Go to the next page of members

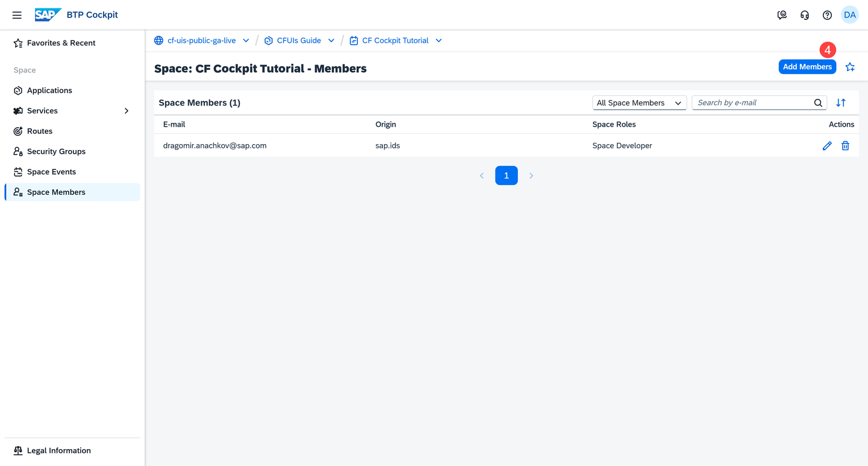pyautogui.click(x=531, y=175)
